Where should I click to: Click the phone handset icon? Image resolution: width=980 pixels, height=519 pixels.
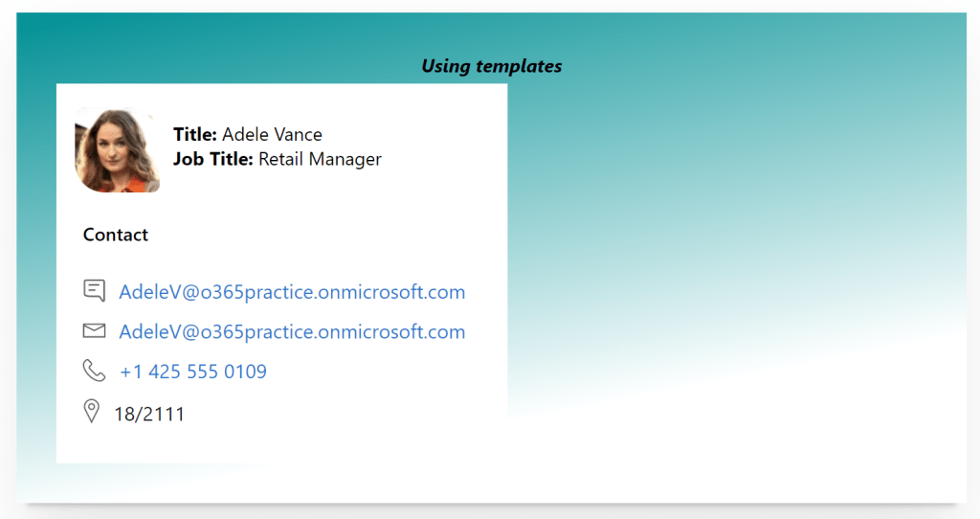[94, 371]
